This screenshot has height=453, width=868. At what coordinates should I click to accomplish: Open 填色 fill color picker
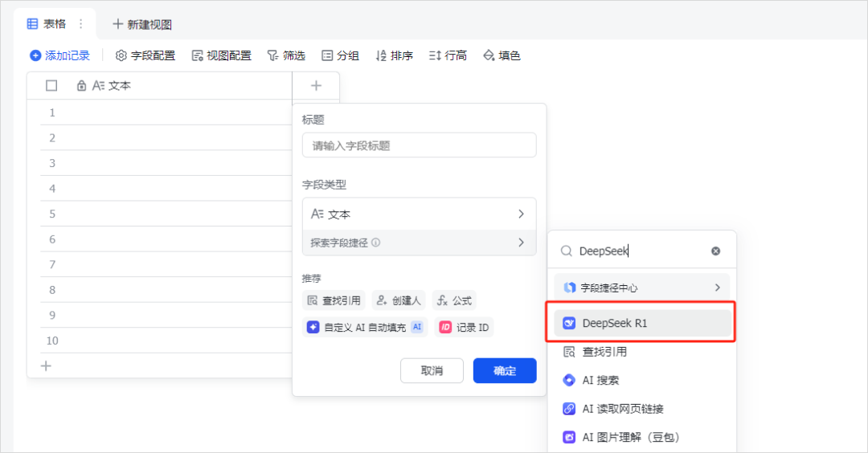tap(502, 55)
